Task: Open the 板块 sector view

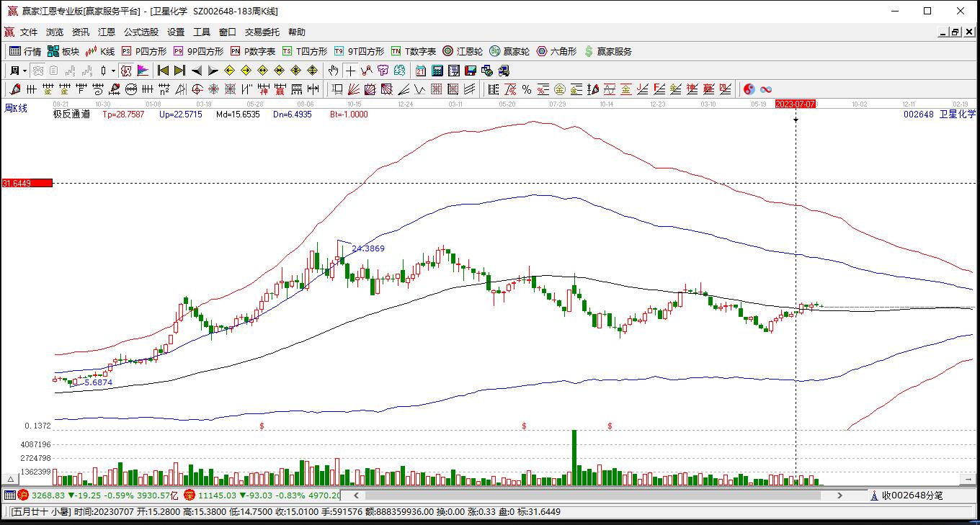Action: [63, 51]
